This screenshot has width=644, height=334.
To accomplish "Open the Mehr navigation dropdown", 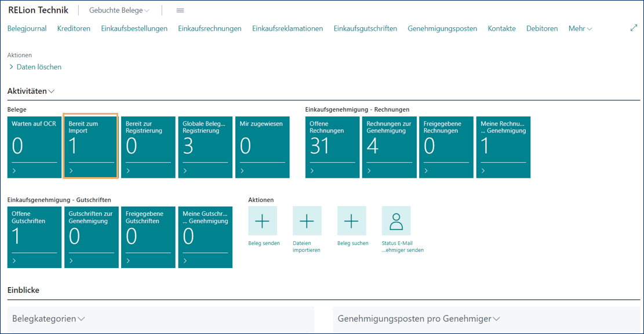I will (580, 28).
